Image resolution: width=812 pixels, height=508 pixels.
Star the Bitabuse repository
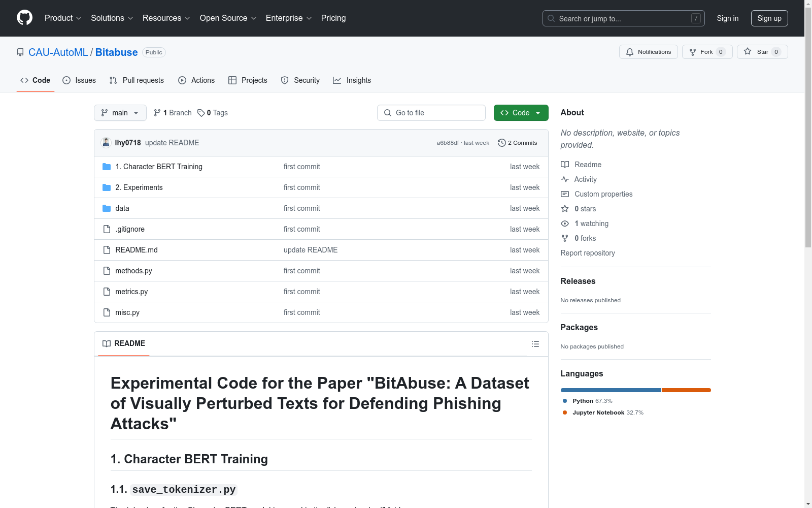coord(762,52)
